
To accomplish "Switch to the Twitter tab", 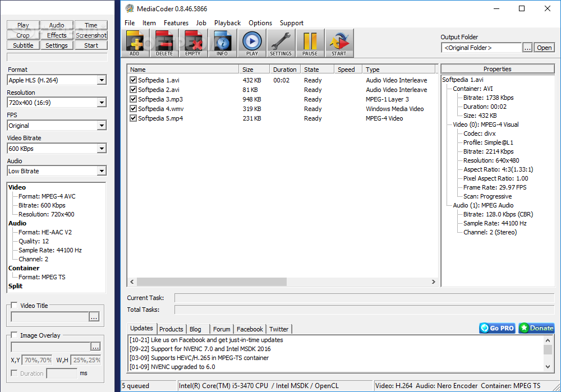I will coord(279,329).
